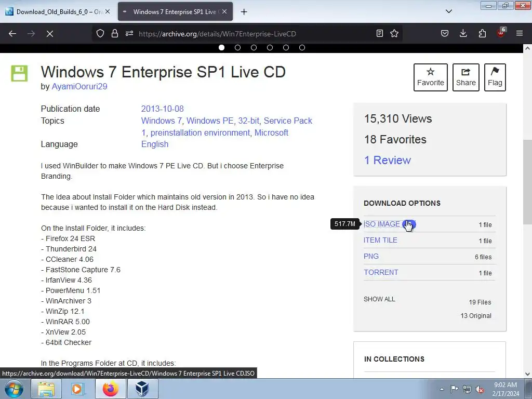Click the 19 Files text
This screenshot has height=399, width=532.
[480, 302]
